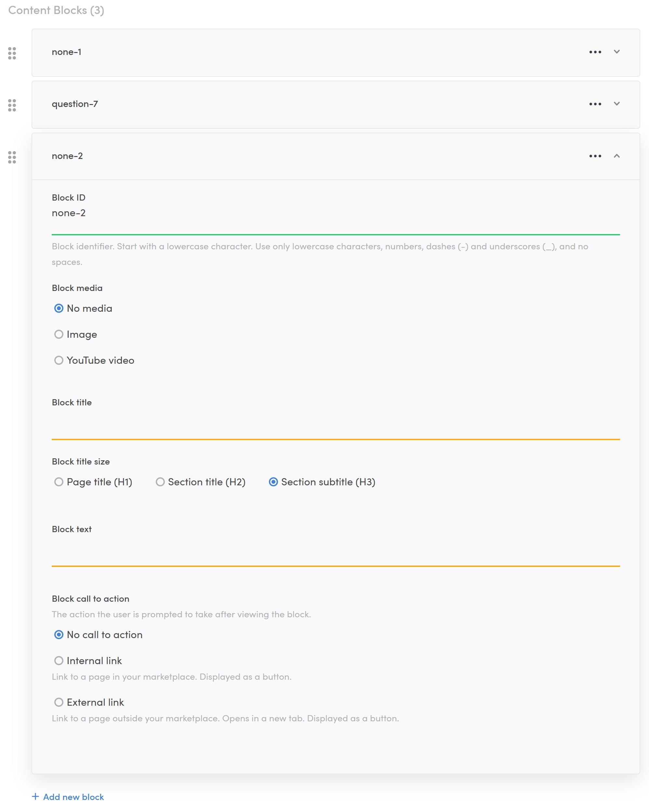649x812 pixels.
Task: Focus the Block title input field
Action: (335, 427)
